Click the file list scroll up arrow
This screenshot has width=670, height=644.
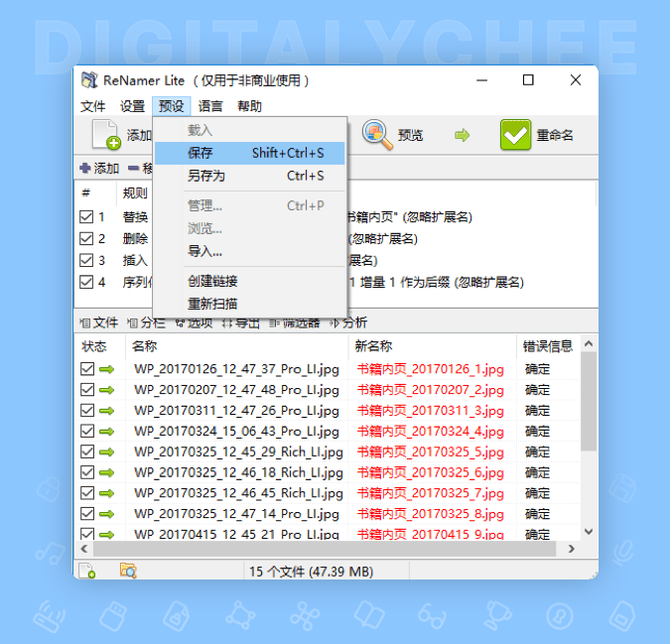pos(589,343)
